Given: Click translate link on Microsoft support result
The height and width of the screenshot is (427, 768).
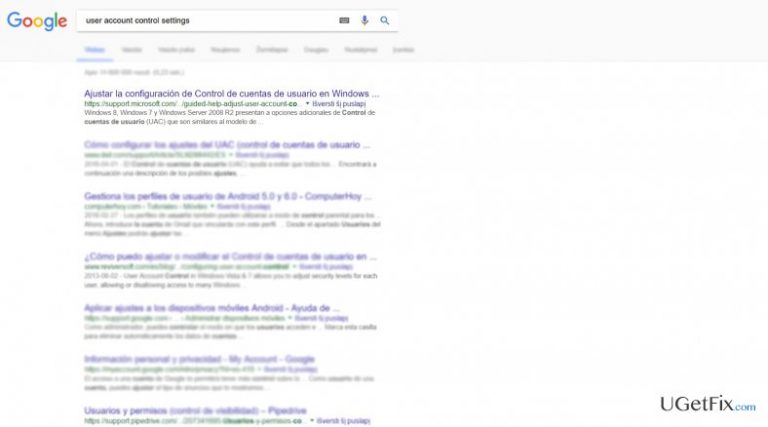Looking at the screenshot, I should [x=339, y=104].
